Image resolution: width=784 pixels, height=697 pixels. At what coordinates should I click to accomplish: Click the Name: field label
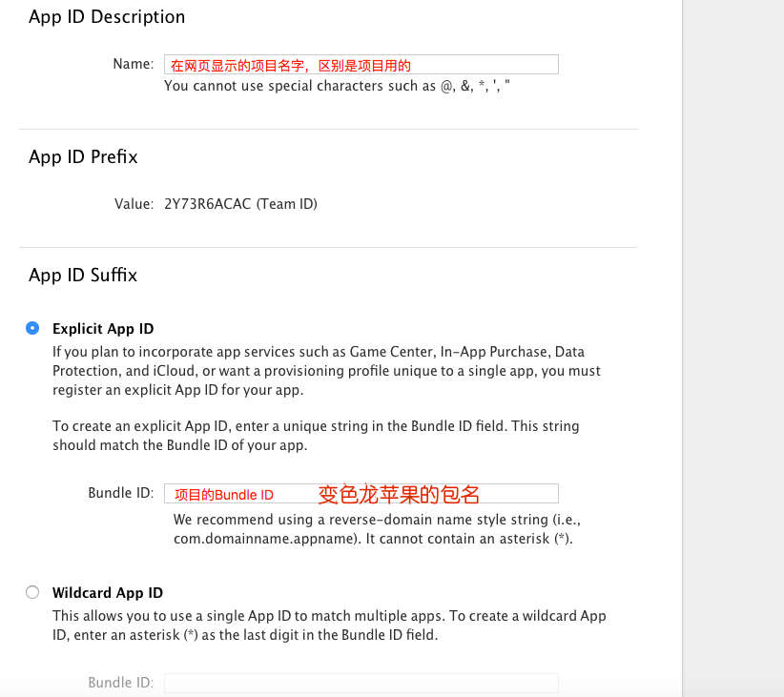[x=134, y=64]
